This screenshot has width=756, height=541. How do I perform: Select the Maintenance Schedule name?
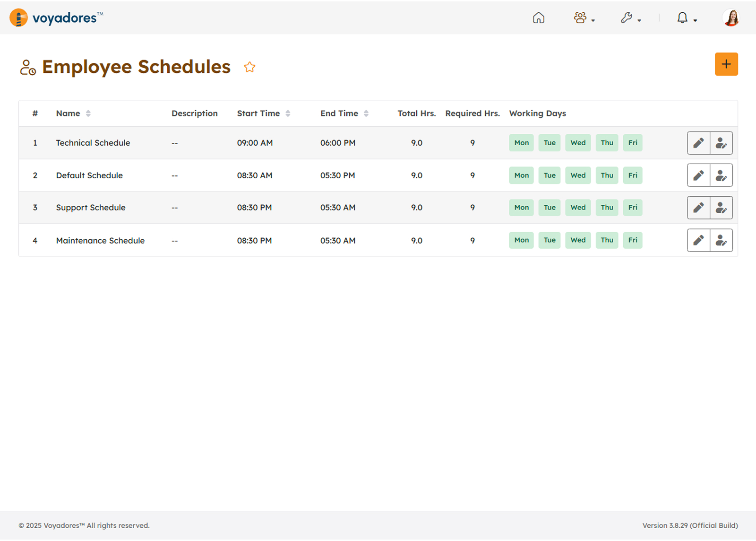[100, 240]
